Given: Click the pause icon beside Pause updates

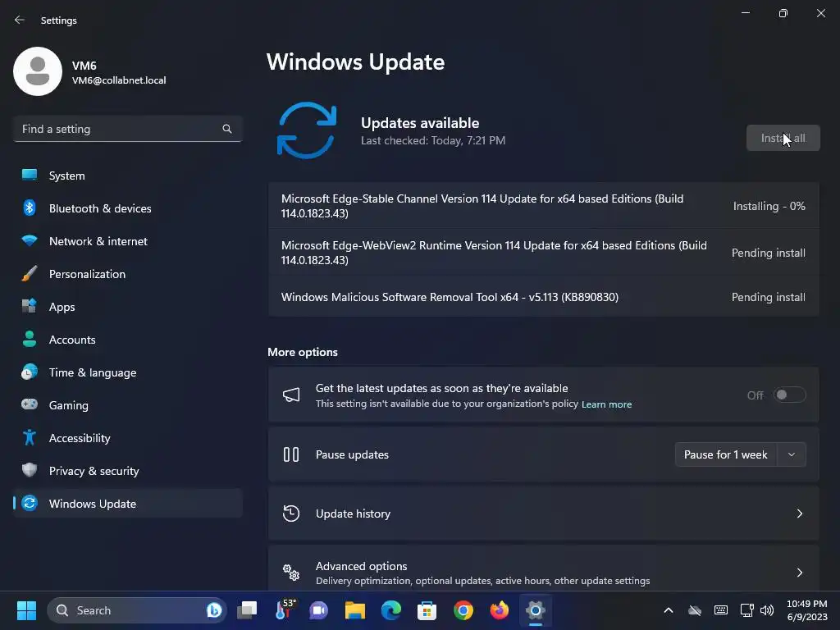Looking at the screenshot, I should click(291, 454).
